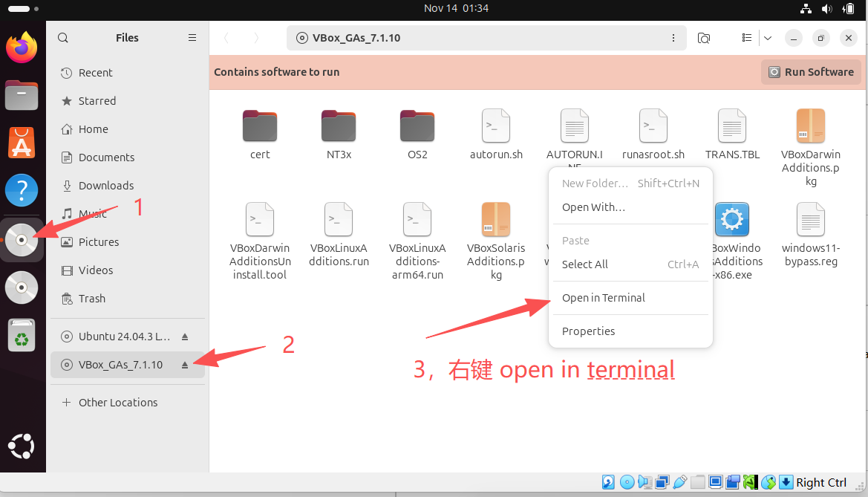Select the autorun.sh script file
The image size is (868, 497).
496,134
